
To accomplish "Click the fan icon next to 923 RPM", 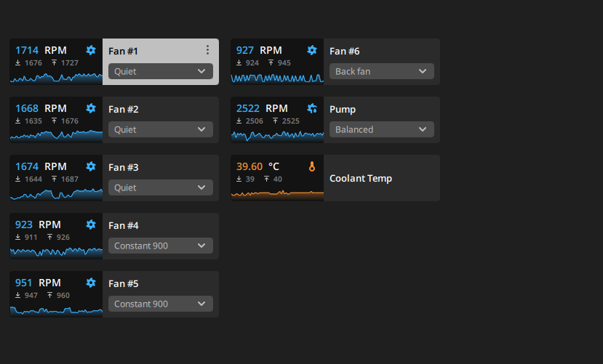I will point(91,225).
